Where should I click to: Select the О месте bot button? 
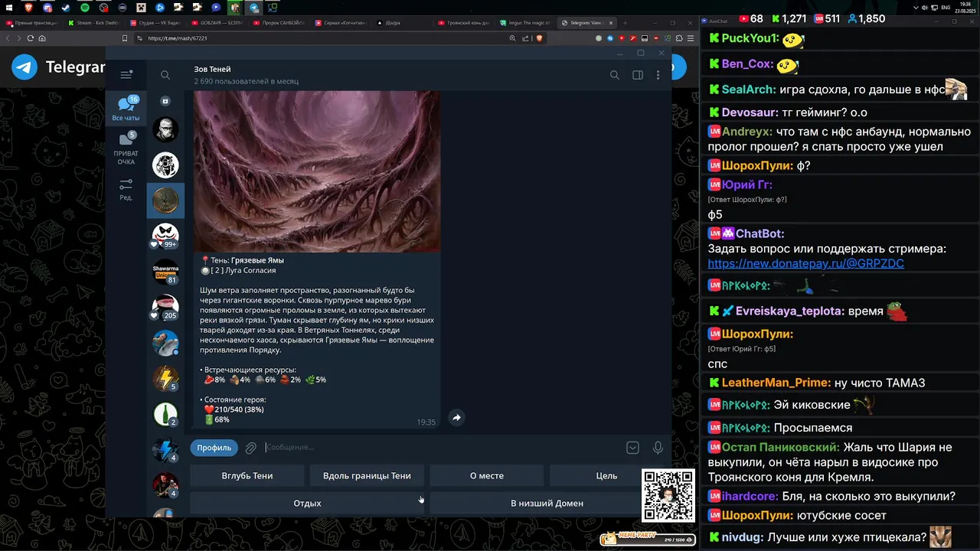tap(486, 475)
